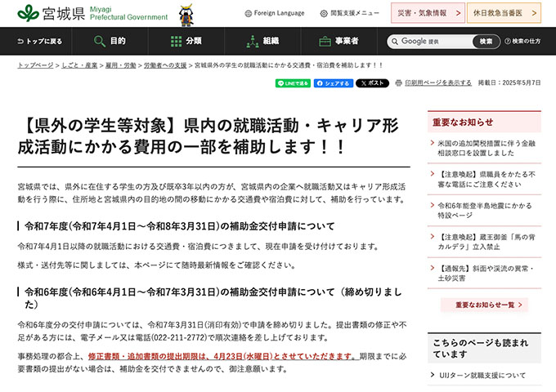Open the 組織 navigation menu
The height and width of the screenshot is (392, 556).
pyautogui.click(x=262, y=41)
